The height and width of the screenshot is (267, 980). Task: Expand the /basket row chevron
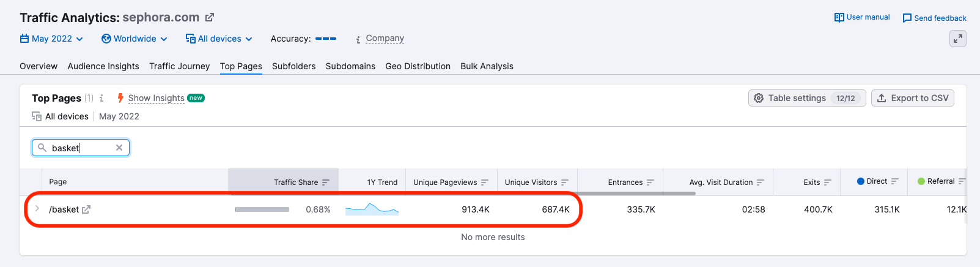pyautogui.click(x=37, y=209)
